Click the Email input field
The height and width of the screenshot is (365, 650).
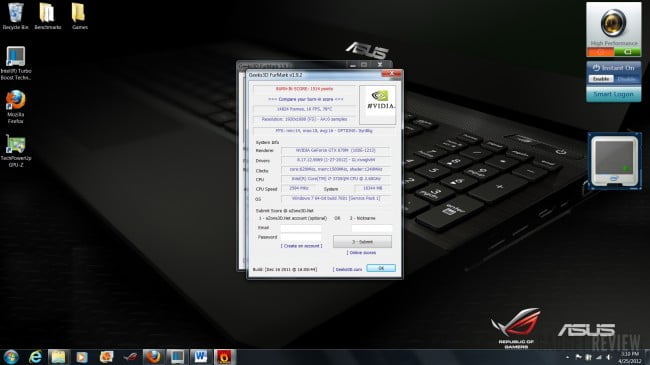click(x=301, y=228)
